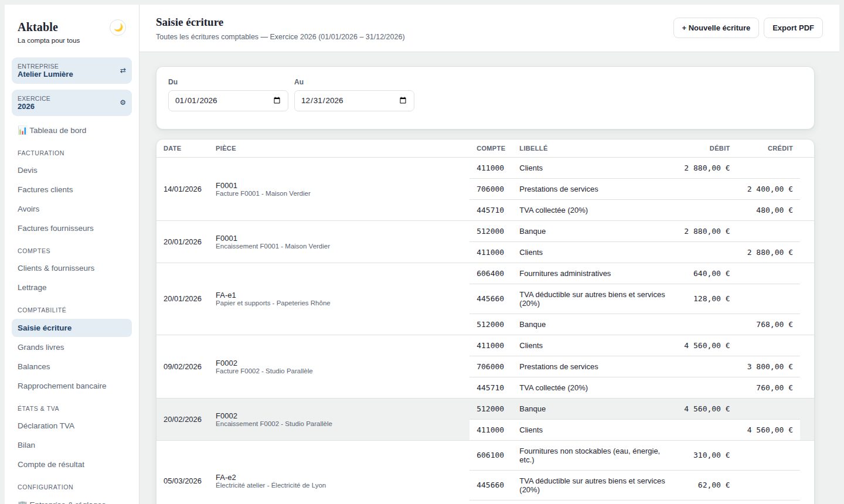Click the 14/01/2026 date cell
The height and width of the screenshot is (504, 844).
[182, 189]
